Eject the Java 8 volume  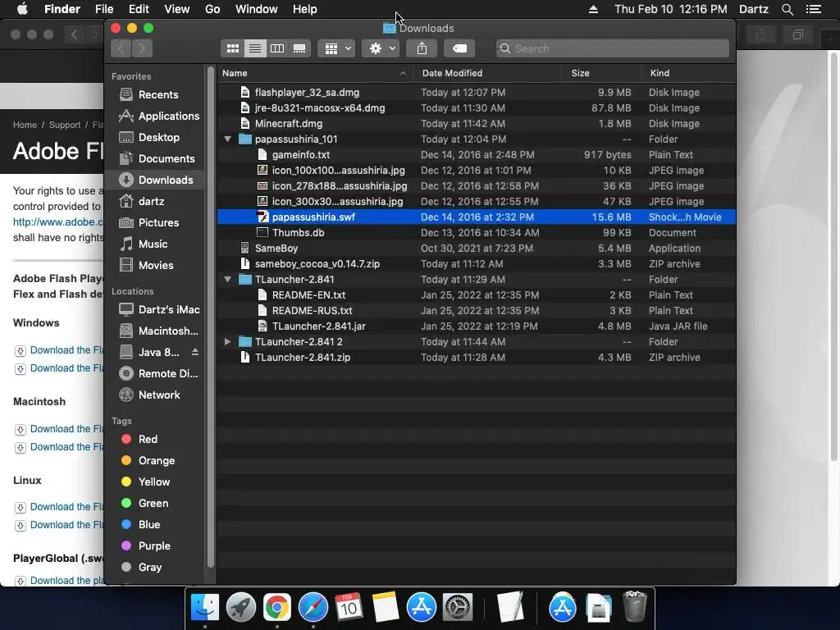tap(195, 352)
